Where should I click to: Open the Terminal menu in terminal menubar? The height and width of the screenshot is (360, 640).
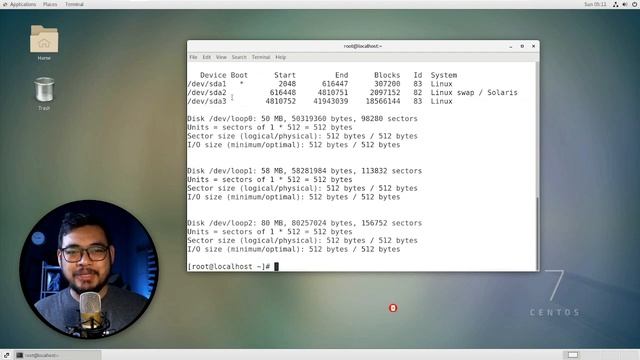coord(261,57)
